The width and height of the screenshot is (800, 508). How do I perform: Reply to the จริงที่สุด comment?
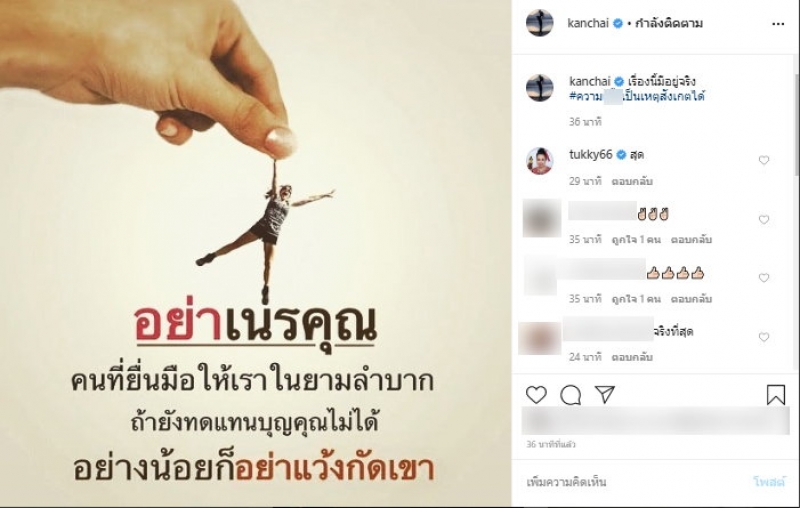click(x=632, y=357)
